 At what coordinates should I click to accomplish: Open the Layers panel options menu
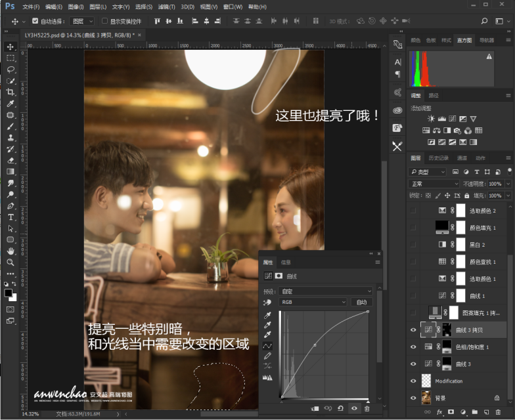[x=508, y=157]
